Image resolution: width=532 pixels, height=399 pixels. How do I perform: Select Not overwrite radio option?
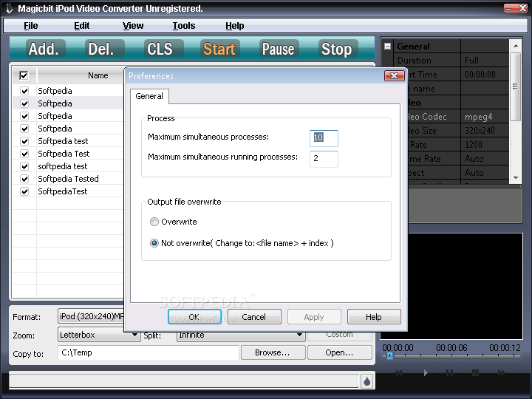[x=154, y=243]
